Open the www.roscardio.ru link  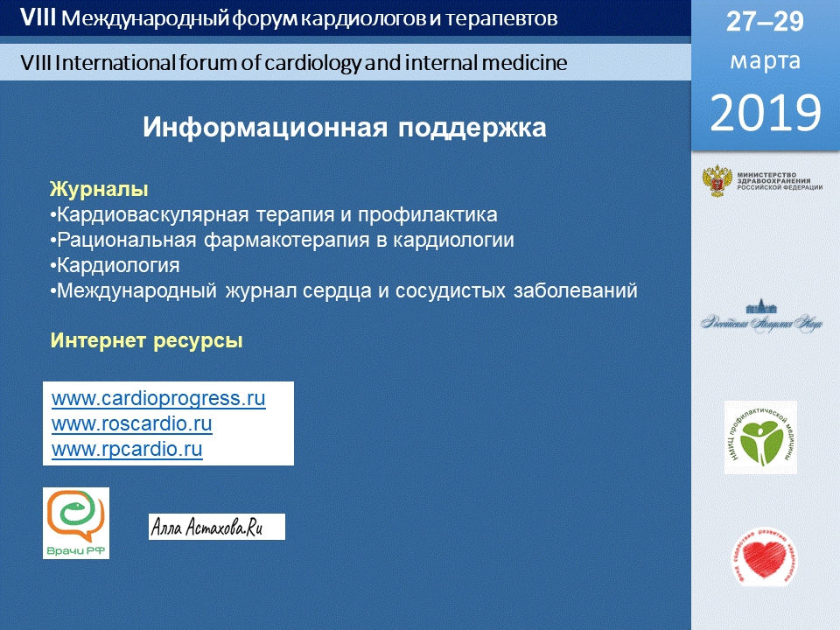point(132,423)
